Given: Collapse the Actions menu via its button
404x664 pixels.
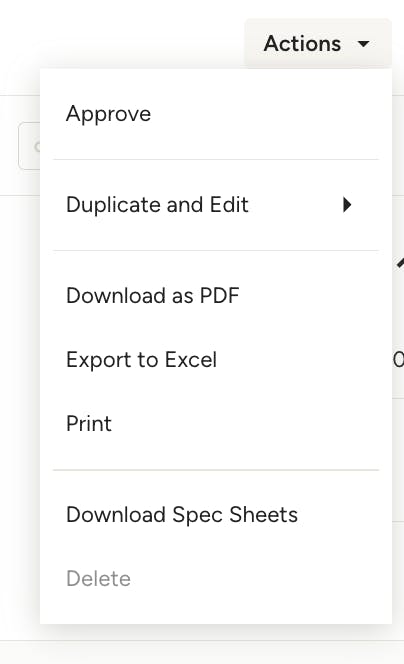Looking at the screenshot, I should pyautogui.click(x=318, y=43).
